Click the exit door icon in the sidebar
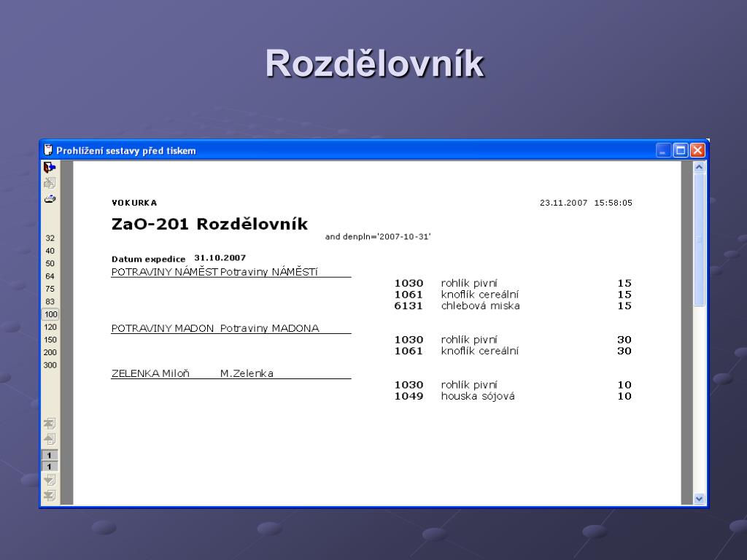 point(50,168)
